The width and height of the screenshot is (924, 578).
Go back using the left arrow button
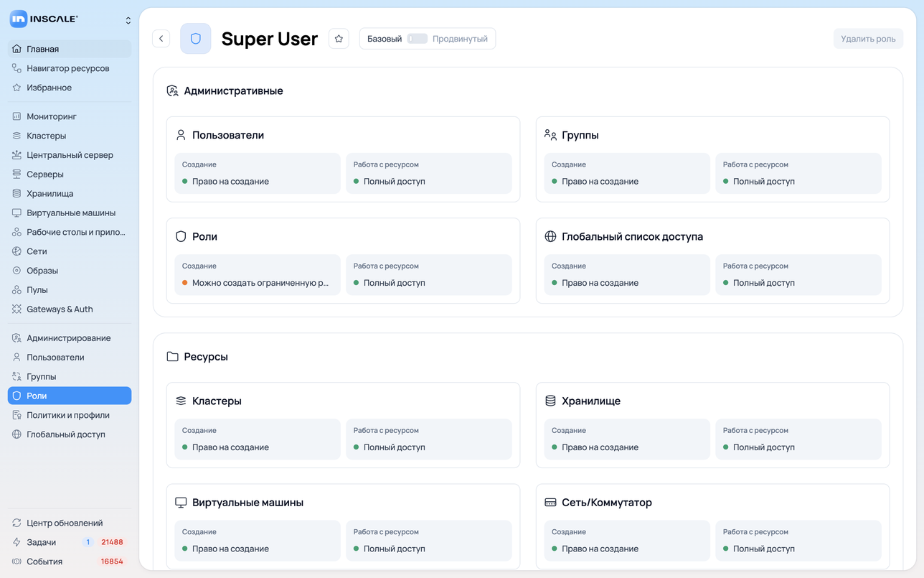pos(161,39)
